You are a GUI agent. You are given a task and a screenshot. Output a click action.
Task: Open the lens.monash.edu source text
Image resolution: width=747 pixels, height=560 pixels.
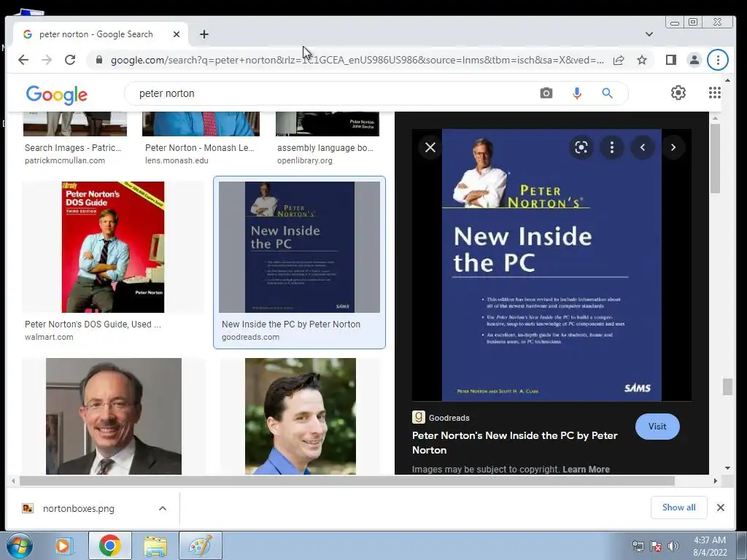(x=177, y=160)
